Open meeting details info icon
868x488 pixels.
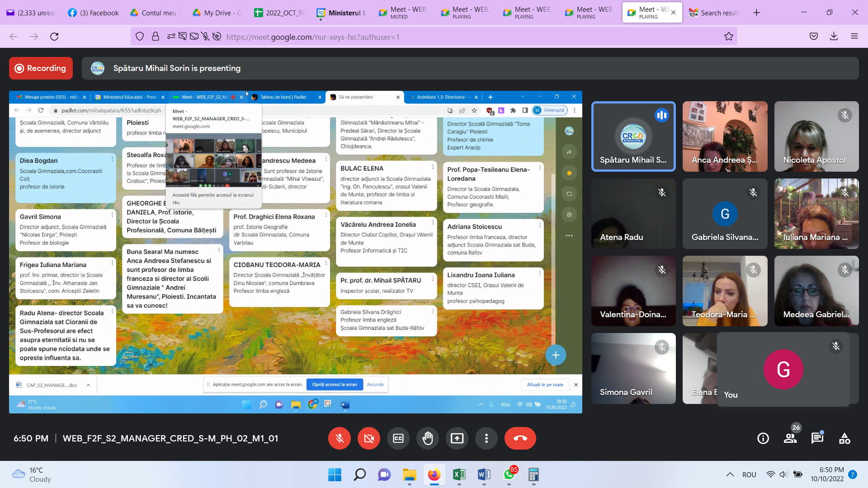pos(763,438)
